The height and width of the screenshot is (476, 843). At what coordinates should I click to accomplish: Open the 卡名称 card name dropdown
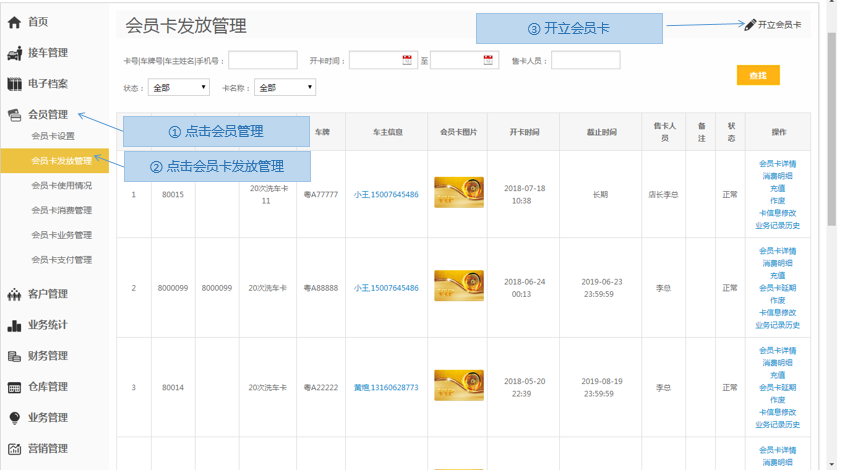(x=284, y=88)
